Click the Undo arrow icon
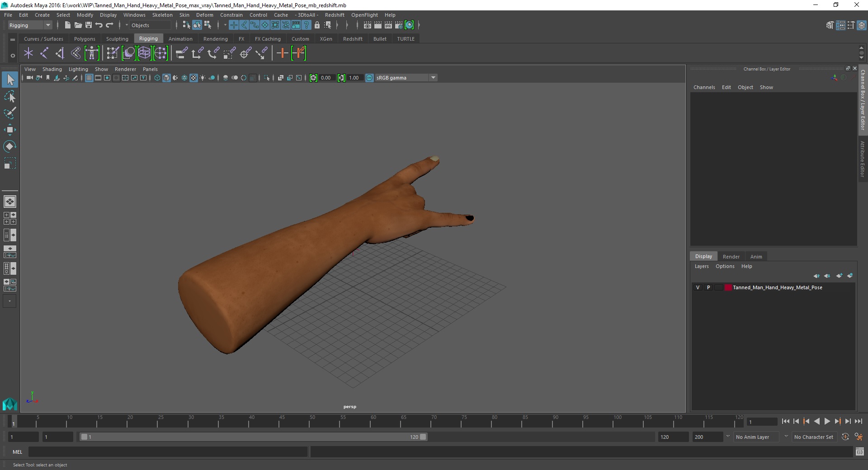868x470 pixels. point(99,25)
